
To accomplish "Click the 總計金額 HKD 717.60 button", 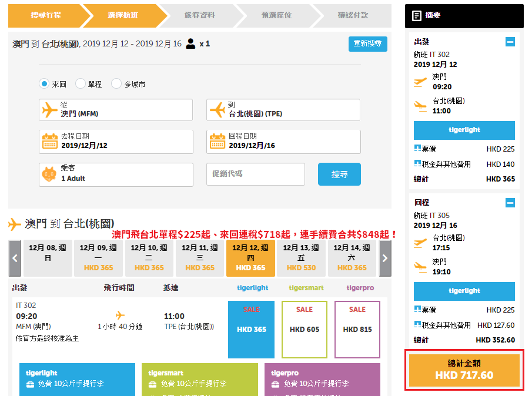I will tap(464, 370).
